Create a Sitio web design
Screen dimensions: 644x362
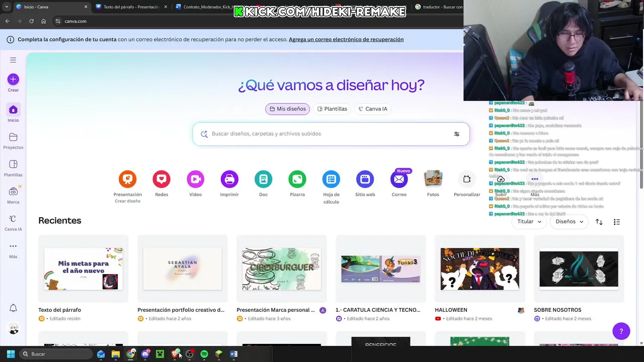pos(365,179)
